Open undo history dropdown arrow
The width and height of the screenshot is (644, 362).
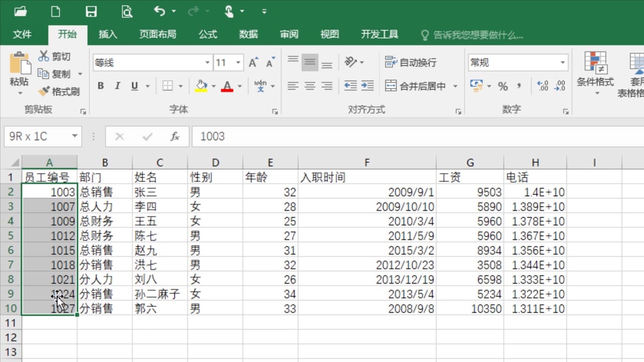coord(174,11)
